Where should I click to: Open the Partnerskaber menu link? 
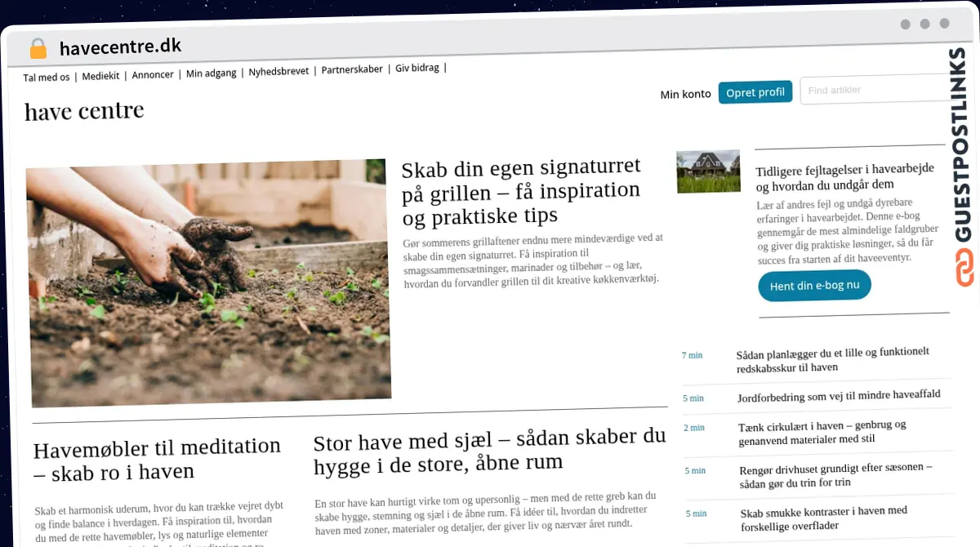tap(352, 69)
